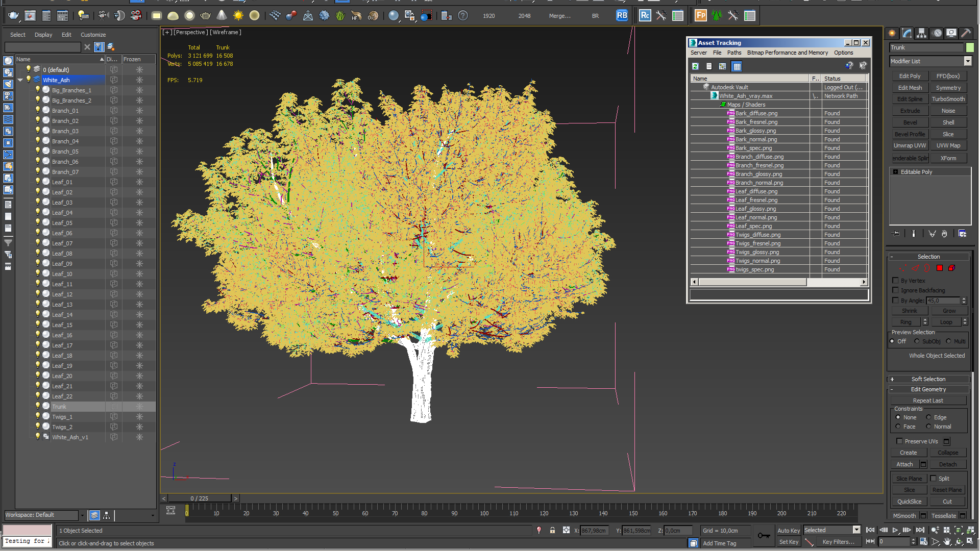Click the Rendered Frame Window icon
Image resolution: width=980 pixels, height=551 pixels.
pyautogui.click(x=30, y=16)
